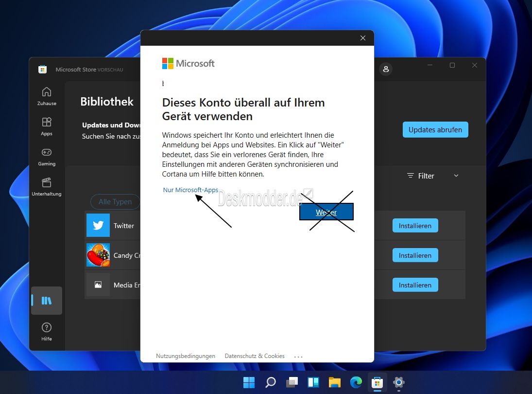Open Apps section in Store sidebar

coord(47,126)
